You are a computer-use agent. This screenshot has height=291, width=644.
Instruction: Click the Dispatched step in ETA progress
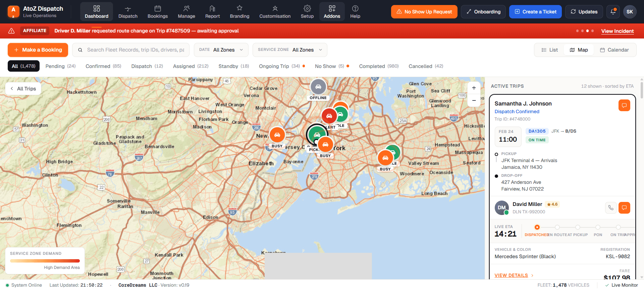click(537, 227)
